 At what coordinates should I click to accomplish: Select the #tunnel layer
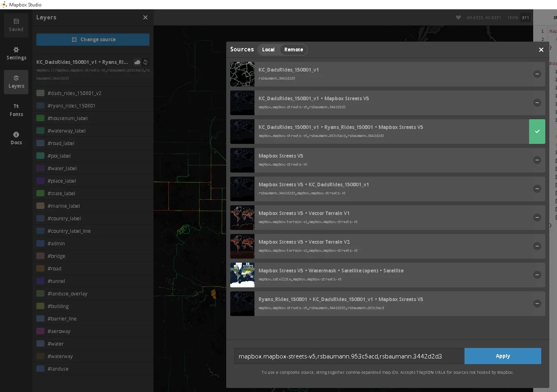click(93, 281)
